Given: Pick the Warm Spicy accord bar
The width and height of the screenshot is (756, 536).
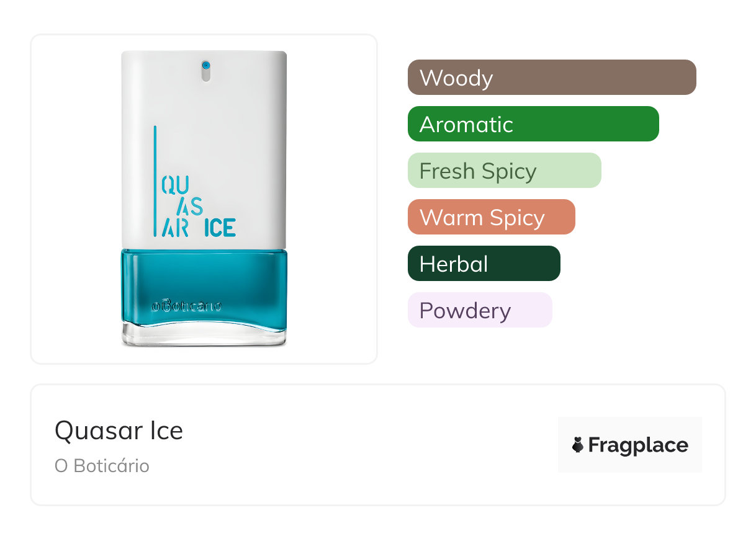Looking at the screenshot, I should (x=491, y=217).
